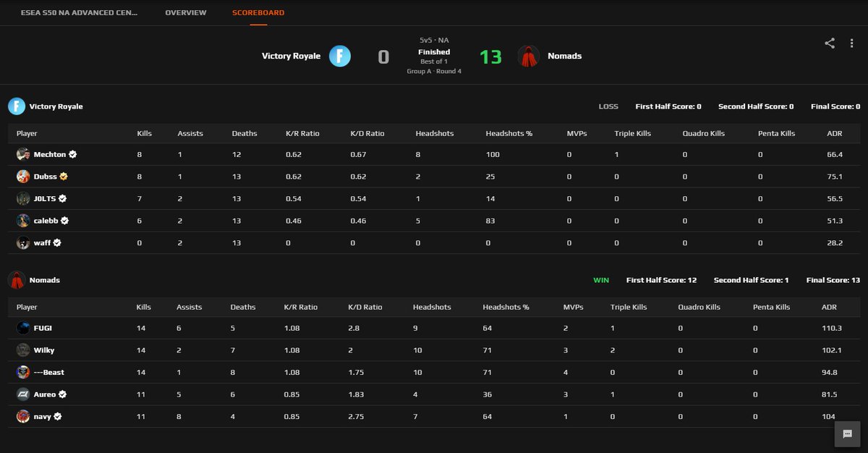Open ---Beast's avatar
Image resolution: width=868 pixels, height=453 pixels.
tap(23, 372)
